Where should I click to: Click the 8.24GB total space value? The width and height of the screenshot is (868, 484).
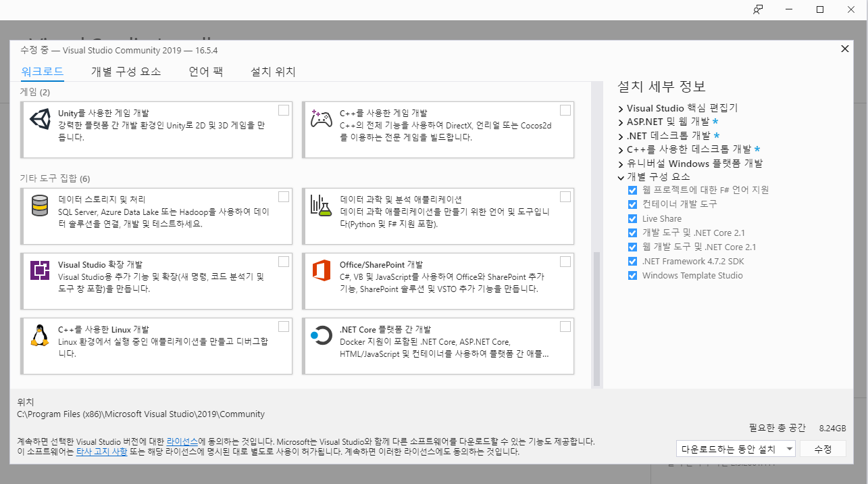point(832,428)
